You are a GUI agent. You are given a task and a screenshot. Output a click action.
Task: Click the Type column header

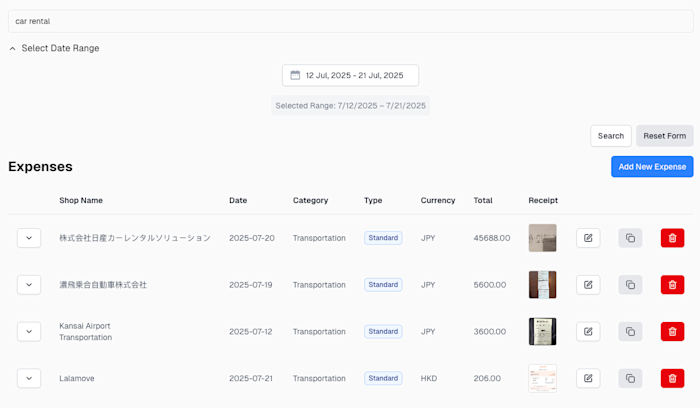(373, 200)
